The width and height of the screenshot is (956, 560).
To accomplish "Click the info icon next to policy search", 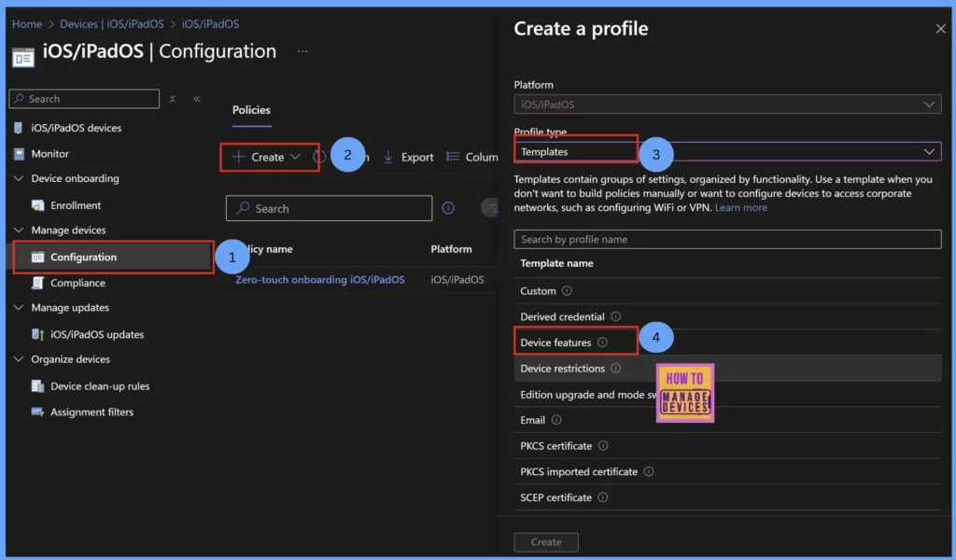I will pos(448,208).
